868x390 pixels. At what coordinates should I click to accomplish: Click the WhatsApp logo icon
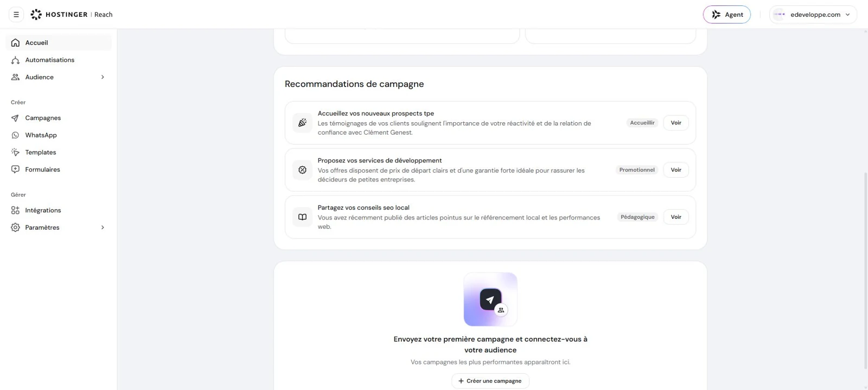click(15, 135)
